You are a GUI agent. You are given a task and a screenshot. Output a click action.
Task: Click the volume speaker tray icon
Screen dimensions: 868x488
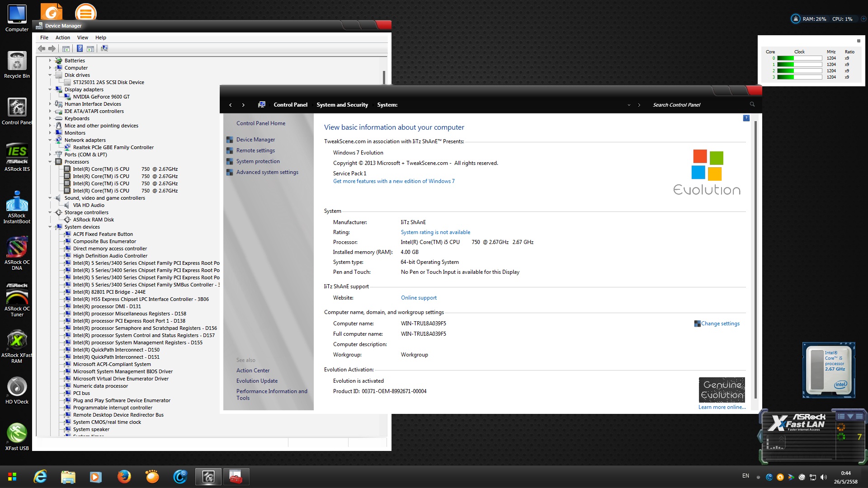click(x=823, y=477)
